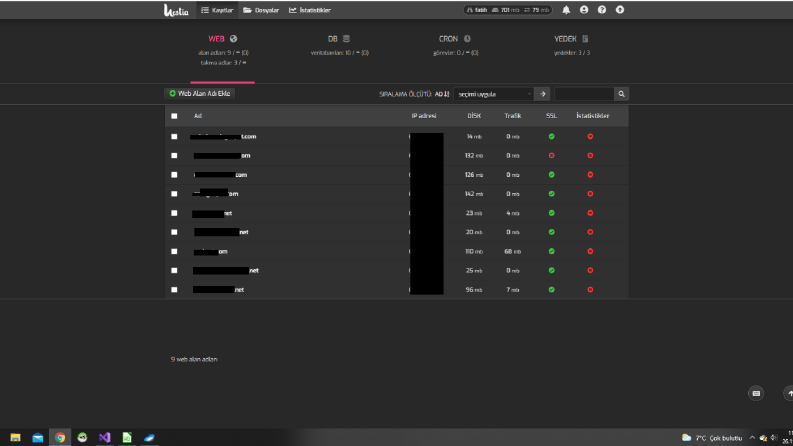Check the box for the 14 mb domain row
The image size is (793, 446).
click(174, 137)
